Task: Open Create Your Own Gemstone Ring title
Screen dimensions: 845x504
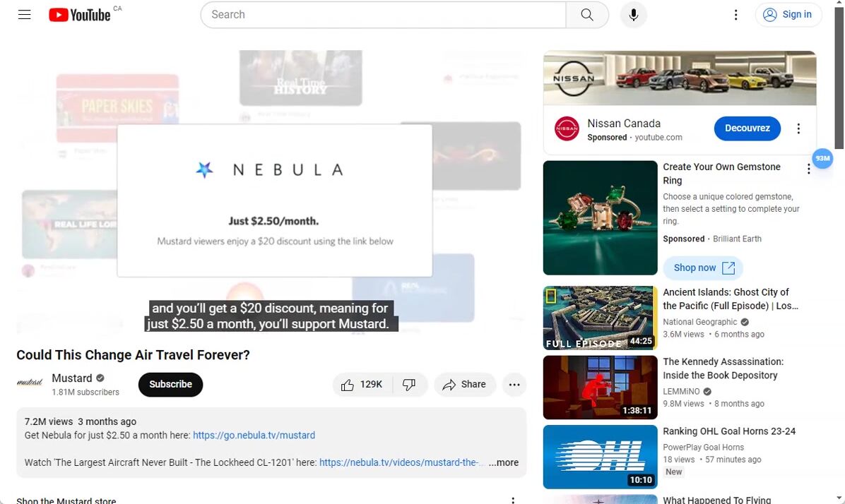Action: [x=721, y=174]
